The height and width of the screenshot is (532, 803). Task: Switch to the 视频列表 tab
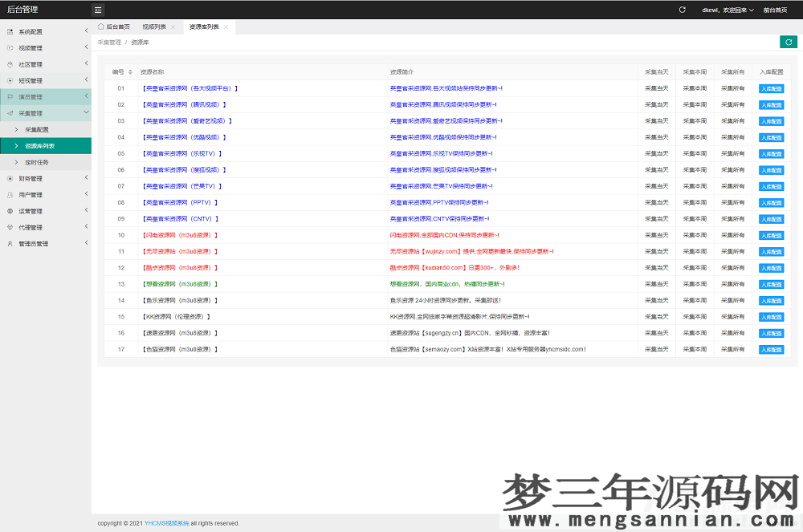click(x=149, y=27)
